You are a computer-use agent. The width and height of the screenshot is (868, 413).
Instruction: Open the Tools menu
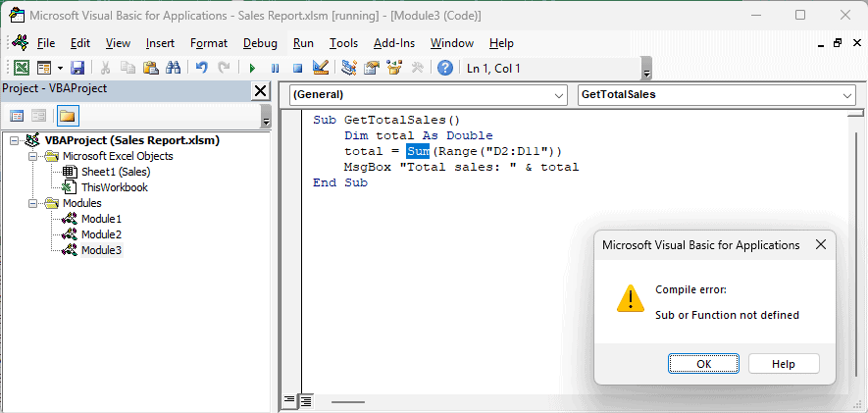click(x=344, y=43)
